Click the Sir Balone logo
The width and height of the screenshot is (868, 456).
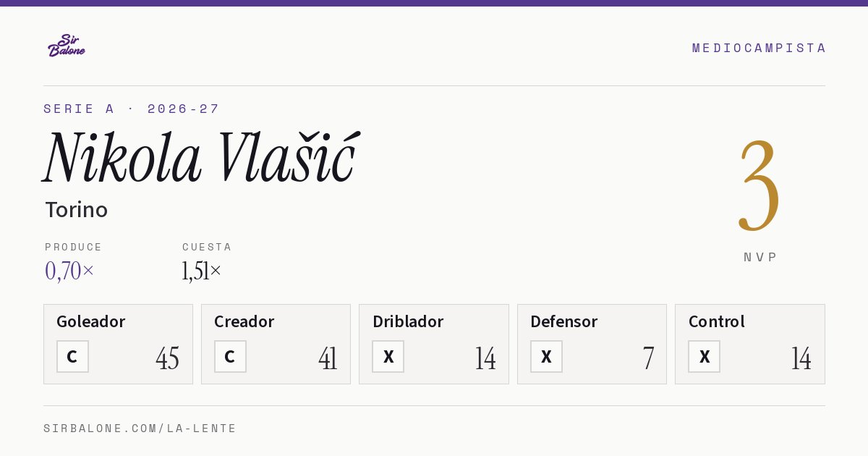pyautogui.click(x=67, y=46)
